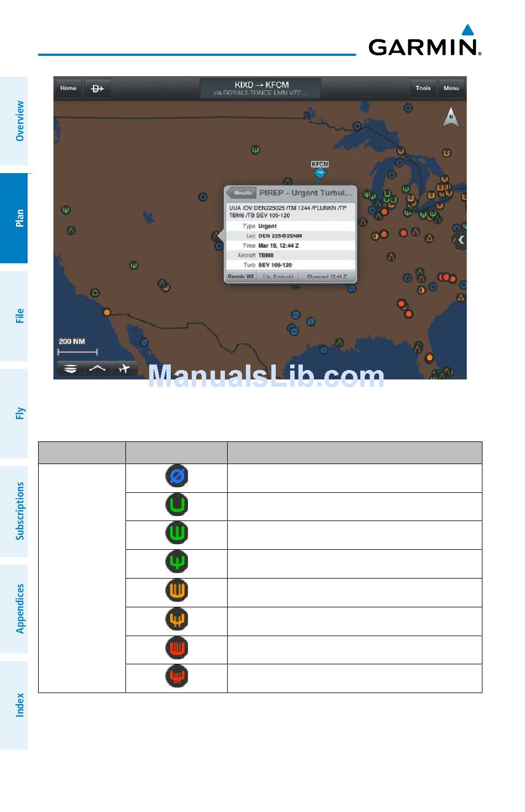Tap the Direct-To icon in top bar
Screen dimensions: 525x812
pos(97,89)
